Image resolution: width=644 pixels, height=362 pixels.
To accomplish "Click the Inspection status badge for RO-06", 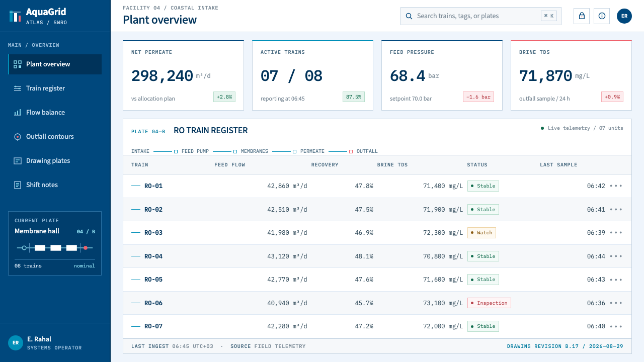I will [489, 303].
